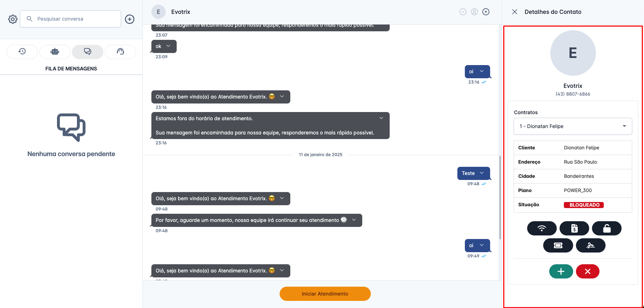The image size is (644, 308).
Task: Open chevron on the 23:16 'oi' message
Action: click(x=482, y=71)
